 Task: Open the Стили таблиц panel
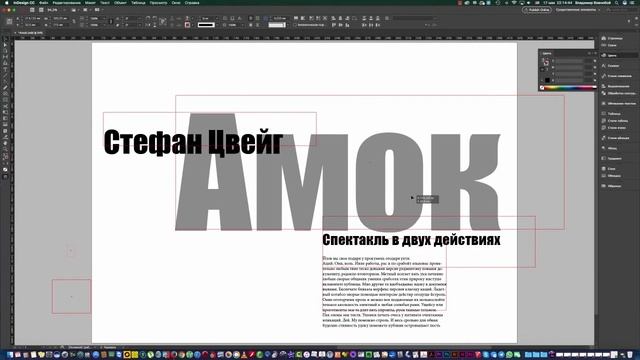[615, 121]
